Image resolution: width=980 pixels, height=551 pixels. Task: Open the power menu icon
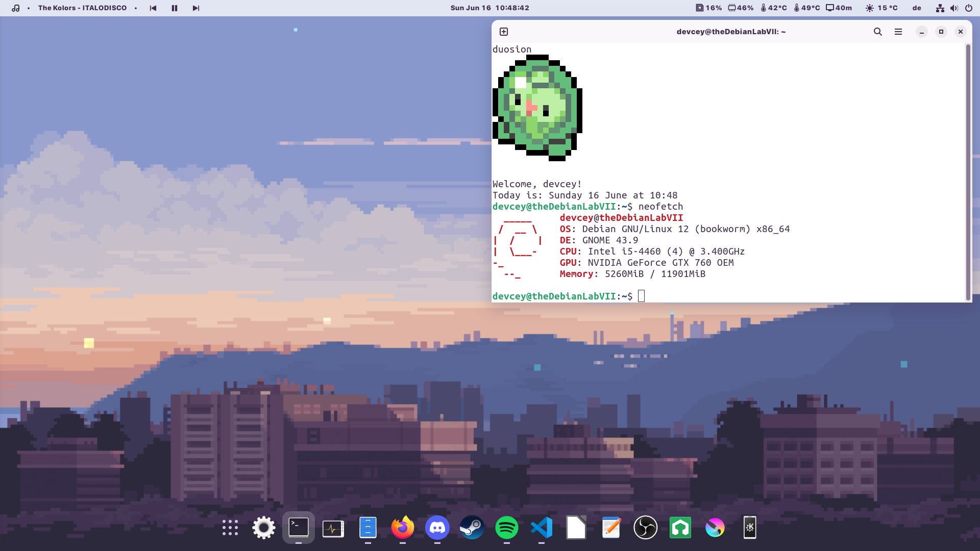(969, 8)
